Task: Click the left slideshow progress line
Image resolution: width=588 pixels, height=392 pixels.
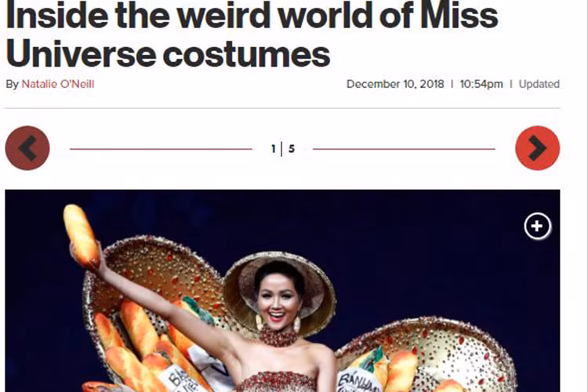Action: click(x=161, y=149)
